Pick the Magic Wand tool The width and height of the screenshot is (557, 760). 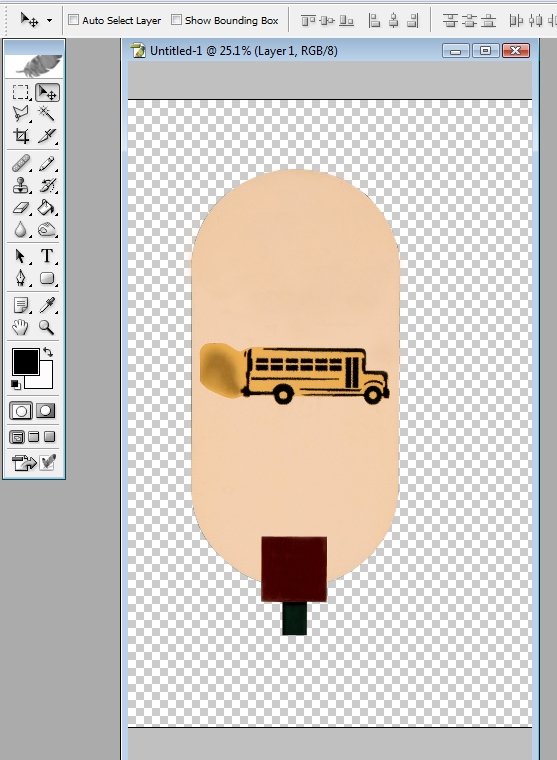[47, 113]
